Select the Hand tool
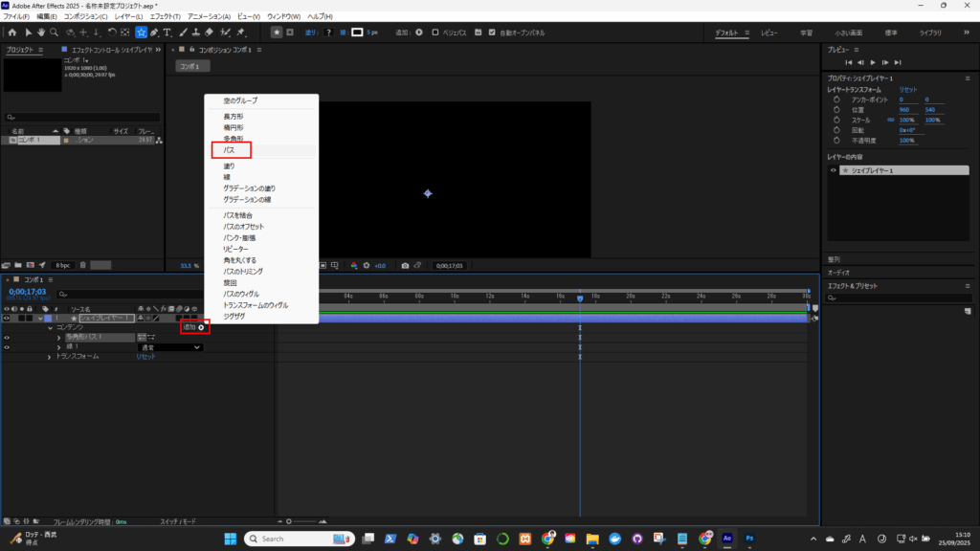This screenshot has height=551, width=980. tap(41, 33)
